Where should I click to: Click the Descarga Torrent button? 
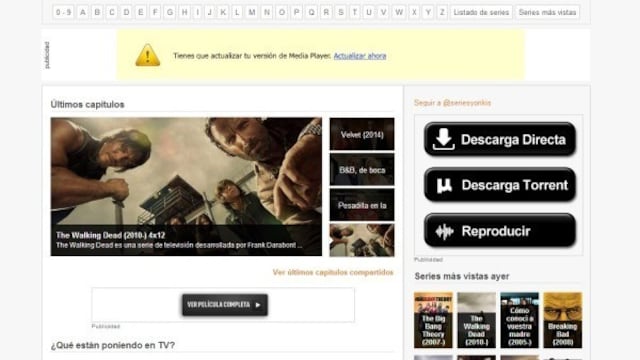pyautogui.click(x=500, y=185)
